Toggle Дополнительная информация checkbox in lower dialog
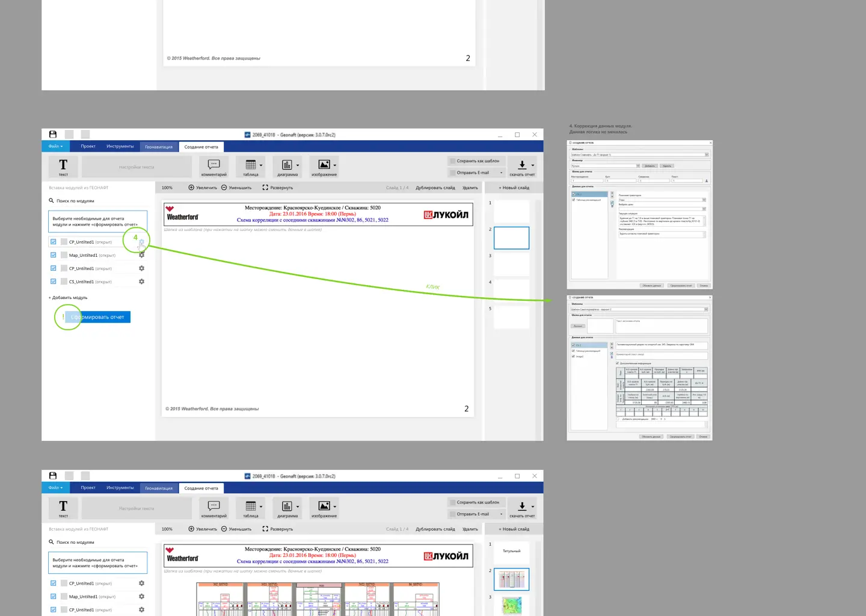Screen dimensions: 866x616 tap(618, 363)
